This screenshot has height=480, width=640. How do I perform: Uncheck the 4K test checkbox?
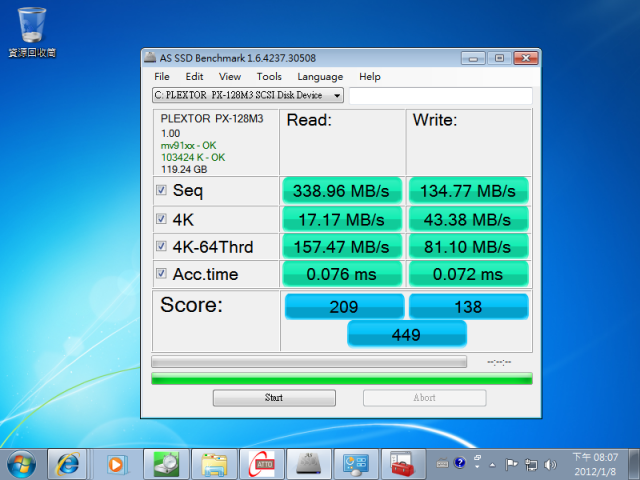[162, 219]
